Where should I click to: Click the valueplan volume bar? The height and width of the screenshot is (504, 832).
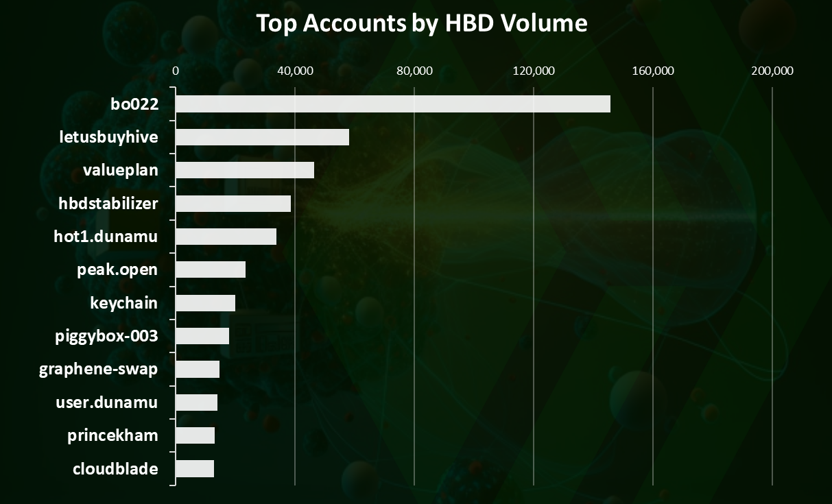245,170
